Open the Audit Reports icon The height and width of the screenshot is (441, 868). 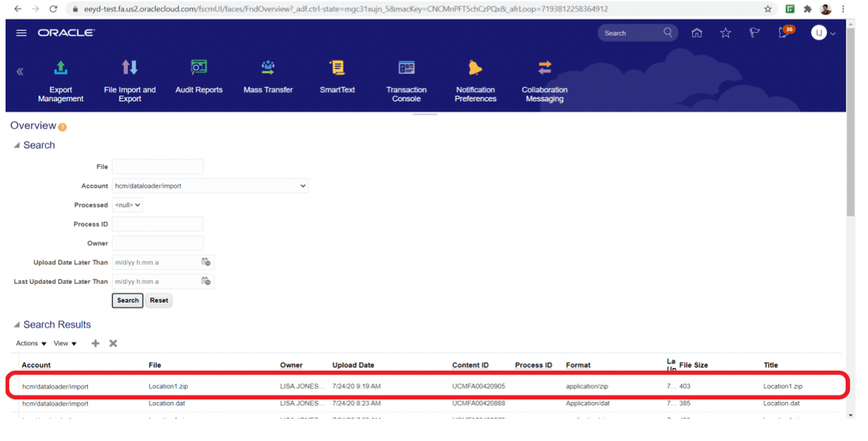(x=199, y=68)
